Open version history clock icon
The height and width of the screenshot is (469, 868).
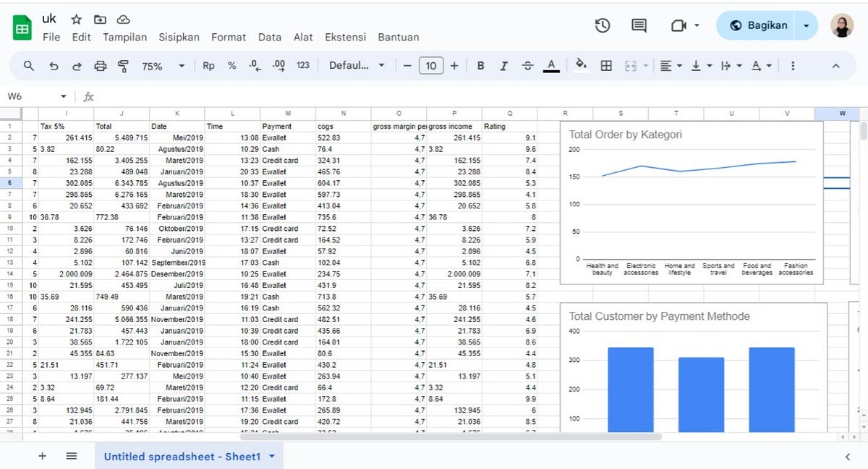pyautogui.click(x=602, y=25)
